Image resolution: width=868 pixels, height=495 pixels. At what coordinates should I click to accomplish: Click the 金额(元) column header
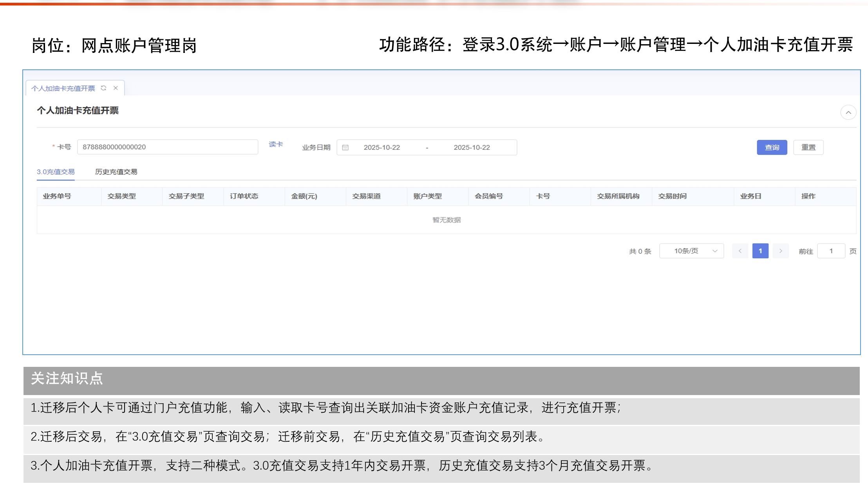coord(304,196)
